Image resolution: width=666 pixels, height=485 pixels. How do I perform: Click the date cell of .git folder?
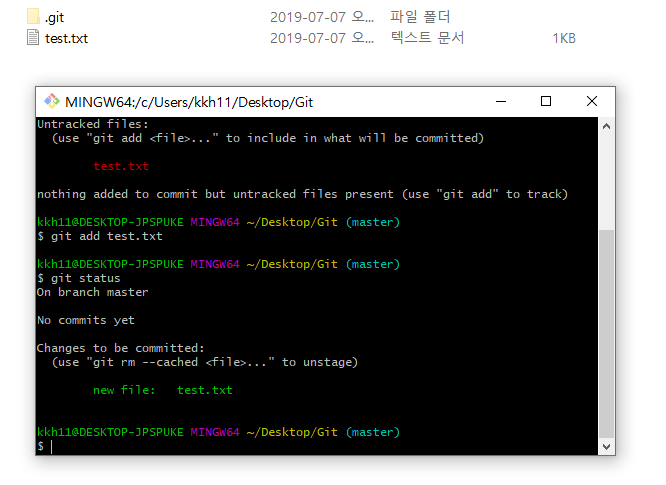322,17
